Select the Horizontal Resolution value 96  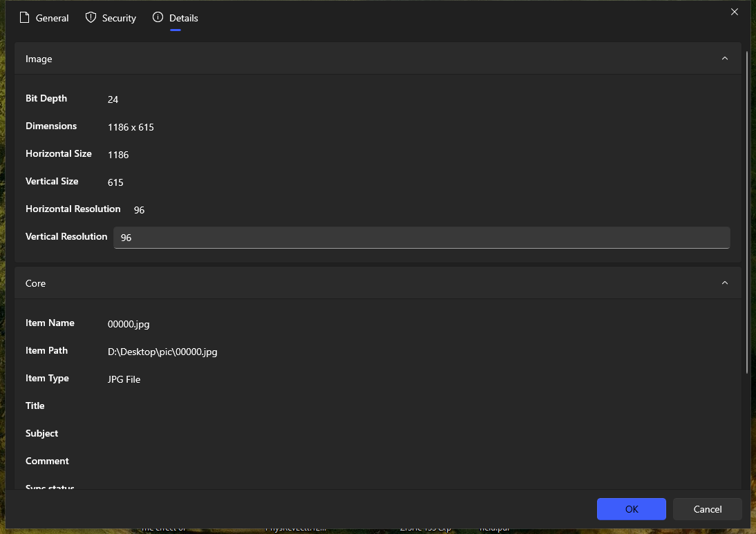[140, 210]
